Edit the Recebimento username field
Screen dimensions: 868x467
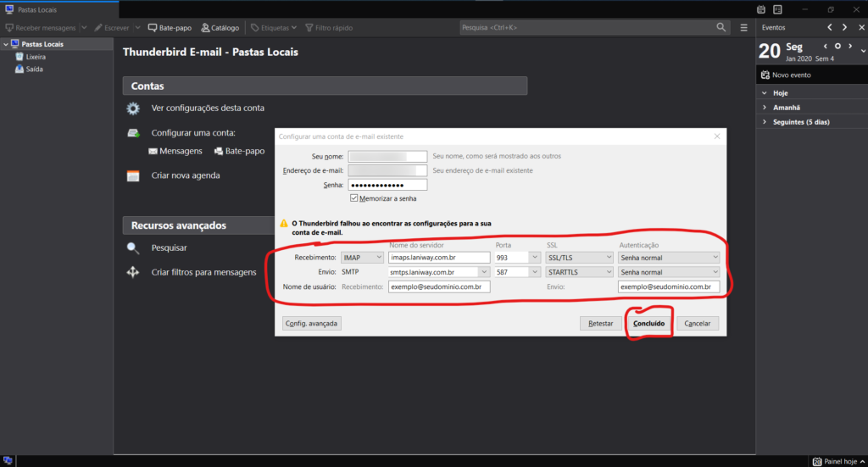[x=439, y=286]
